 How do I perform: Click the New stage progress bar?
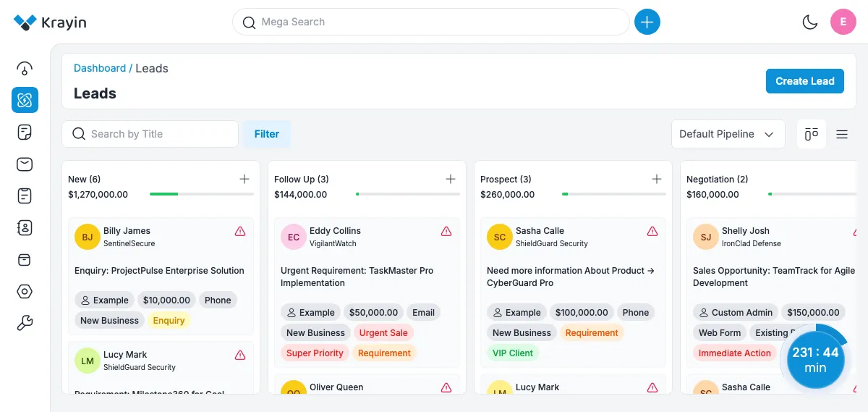[201, 194]
